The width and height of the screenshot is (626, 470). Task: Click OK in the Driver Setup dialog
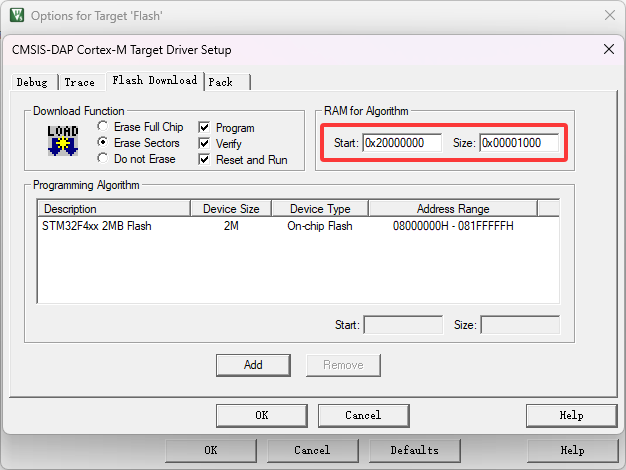[x=262, y=416]
